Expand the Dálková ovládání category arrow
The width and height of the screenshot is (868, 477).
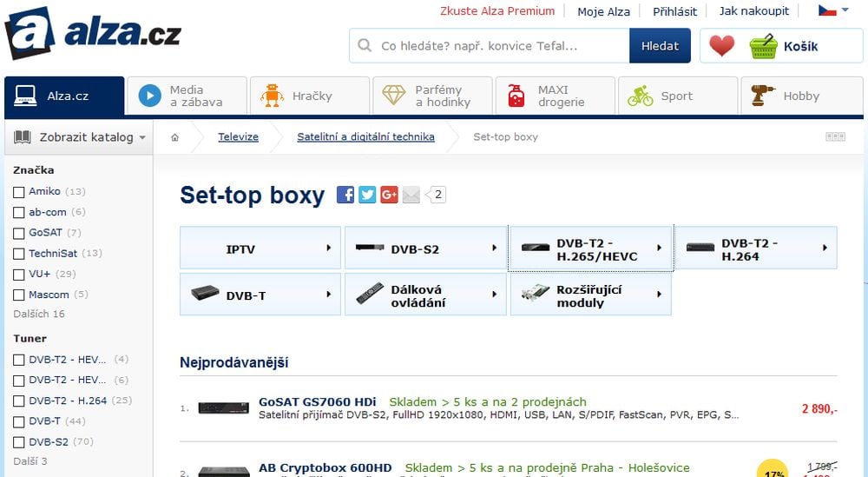pyautogui.click(x=495, y=295)
